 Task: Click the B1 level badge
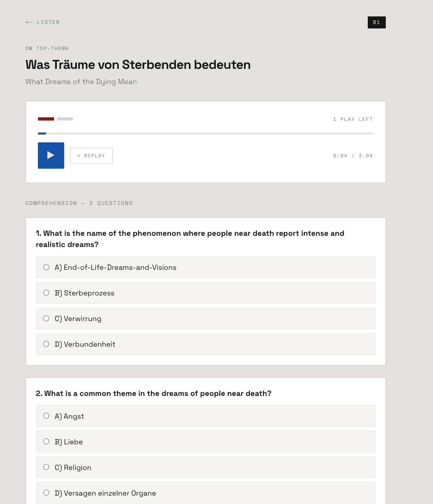(x=377, y=22)
